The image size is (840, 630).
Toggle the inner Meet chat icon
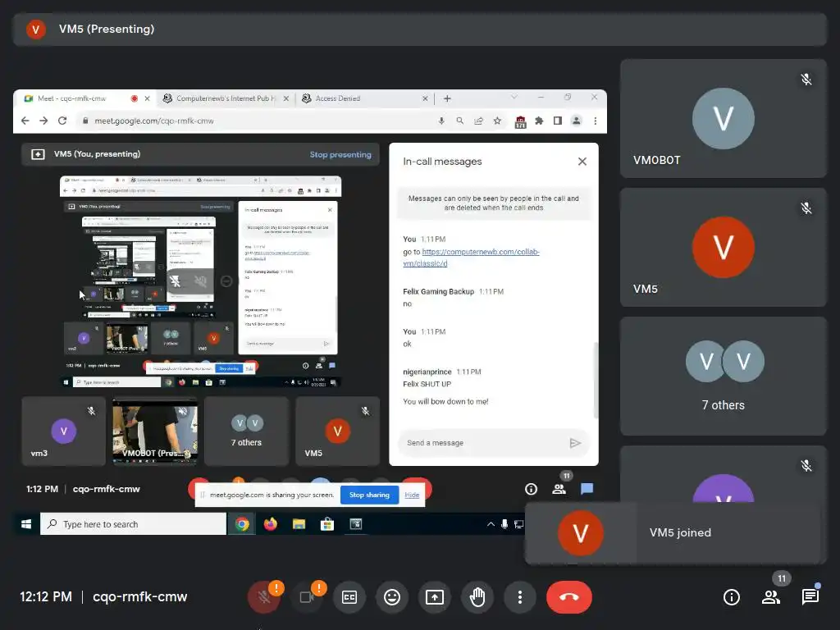(587, 489)
